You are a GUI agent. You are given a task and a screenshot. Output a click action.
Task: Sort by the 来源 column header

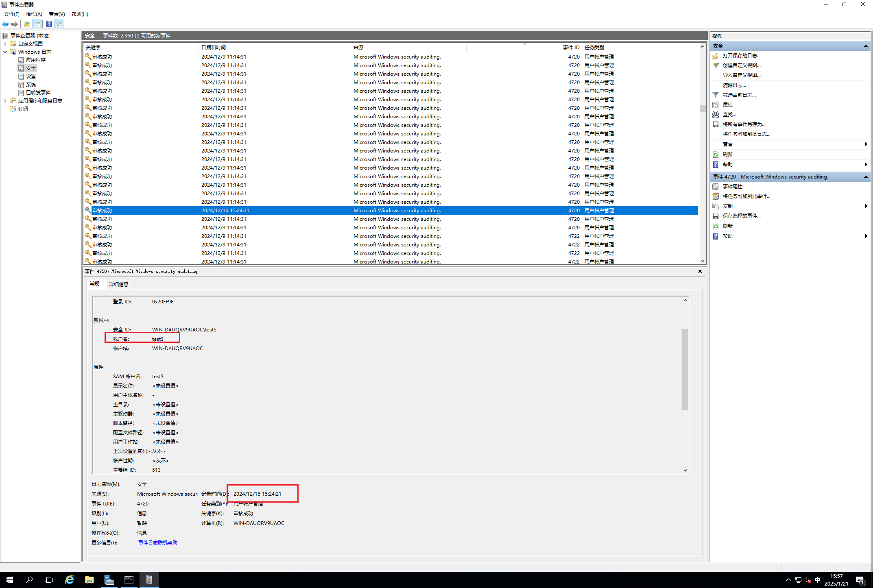click(x=408, y=48)
